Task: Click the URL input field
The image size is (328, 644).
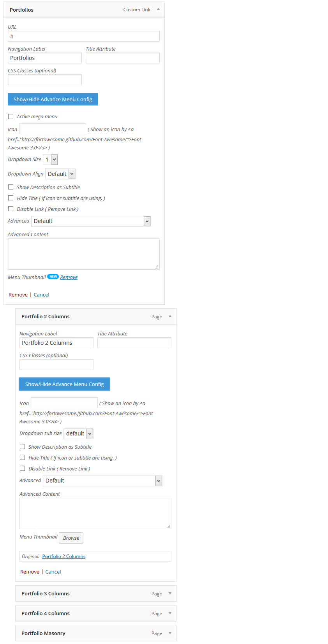Action: pos(84,36)
